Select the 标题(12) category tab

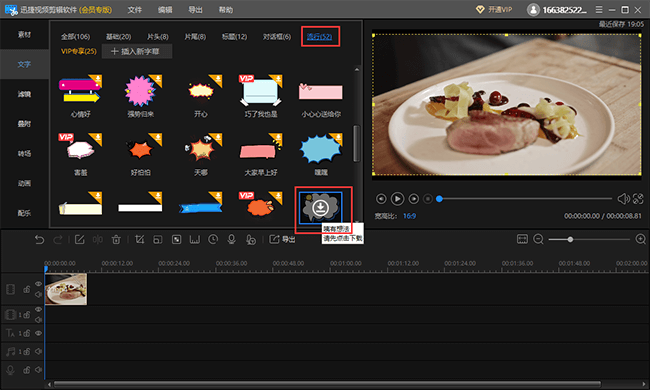coord(234,36)
